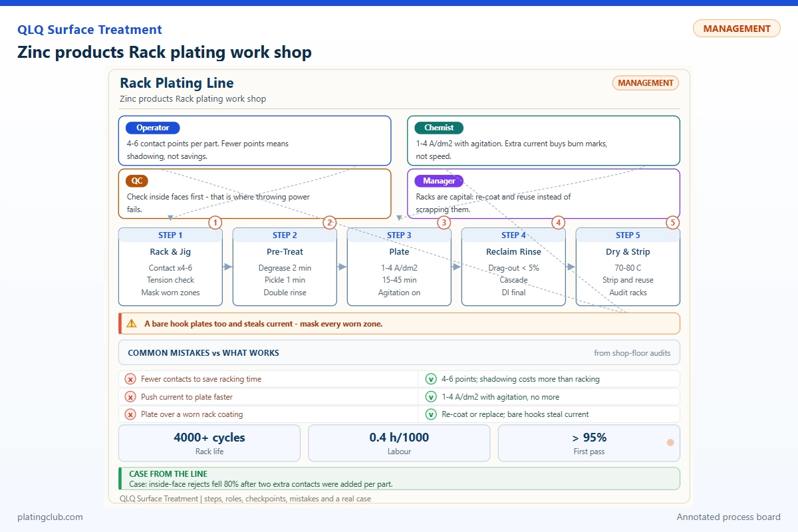Select the STEP 5 header tab
The width and height of the screenshot is (798, 532).
click(628, 235)
